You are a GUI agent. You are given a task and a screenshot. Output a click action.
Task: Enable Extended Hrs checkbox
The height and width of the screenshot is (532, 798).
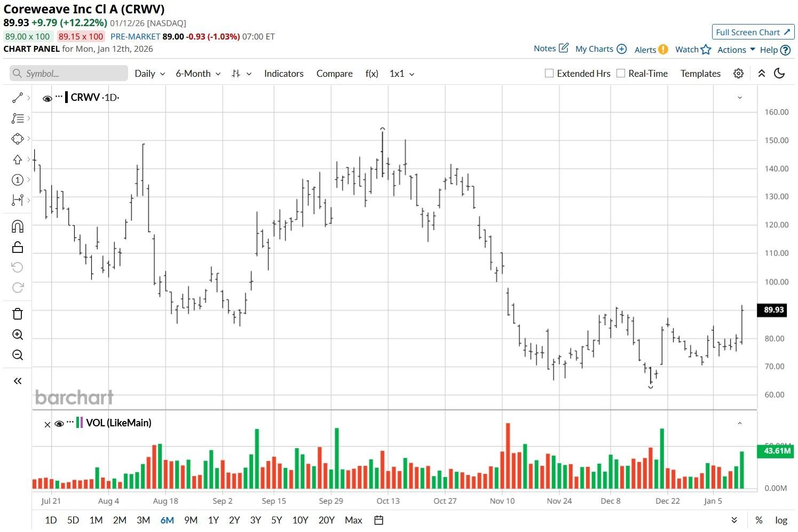tap(549, 73)
